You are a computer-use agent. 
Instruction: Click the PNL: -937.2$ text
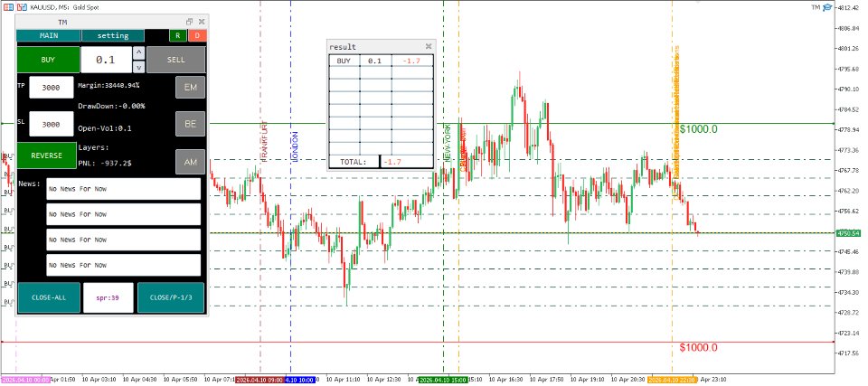105,164
